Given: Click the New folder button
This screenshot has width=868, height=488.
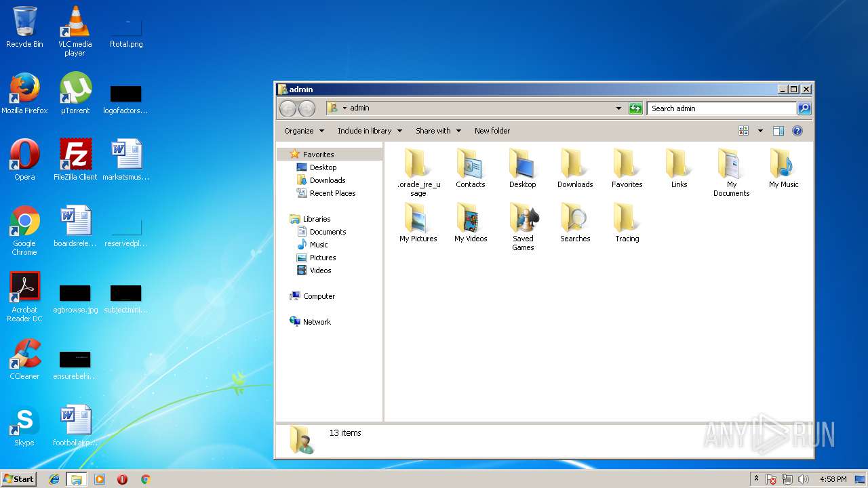Looking at the screenshot, I should (x=492, y=131).
